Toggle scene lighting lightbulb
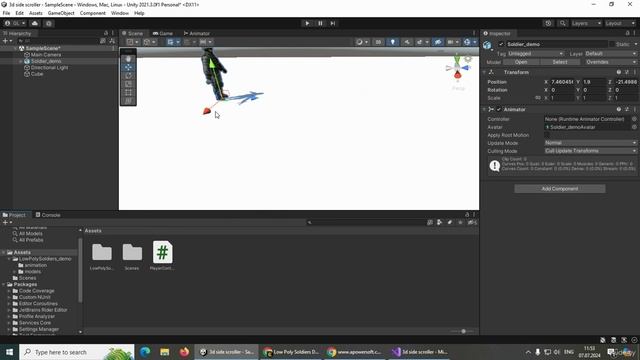The width and height of the screenshot is (640, 360). point(392,42)
